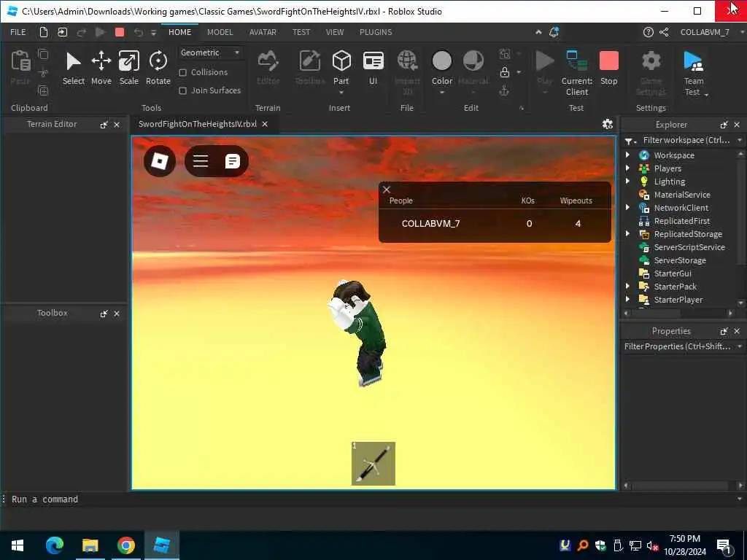Viewport: 747px width, 560px height.
Task: Expand the Lighting tree node
Action: pos(627,181)
